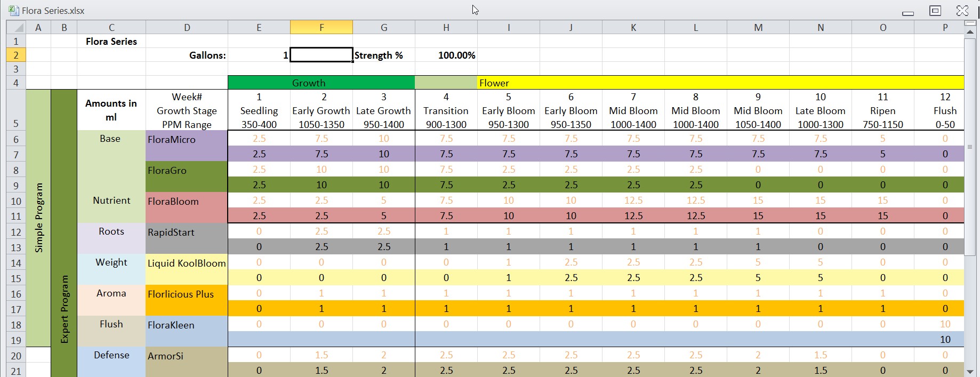This screenshot has height=377, width=980.
Task: Restore the workbook window size
Action: point(935,11)
